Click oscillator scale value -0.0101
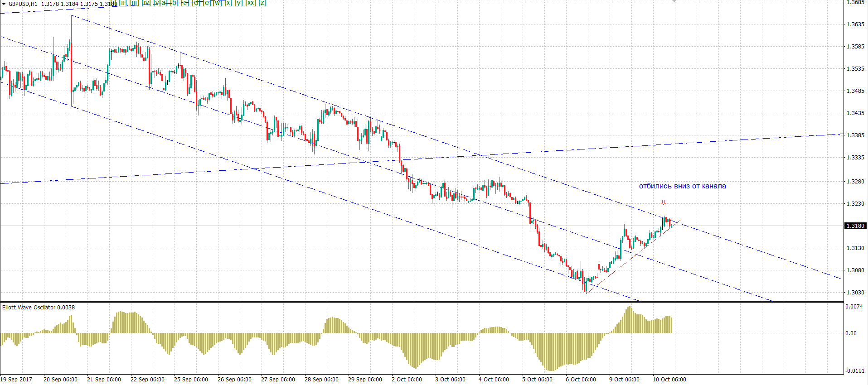 [855, 371]
